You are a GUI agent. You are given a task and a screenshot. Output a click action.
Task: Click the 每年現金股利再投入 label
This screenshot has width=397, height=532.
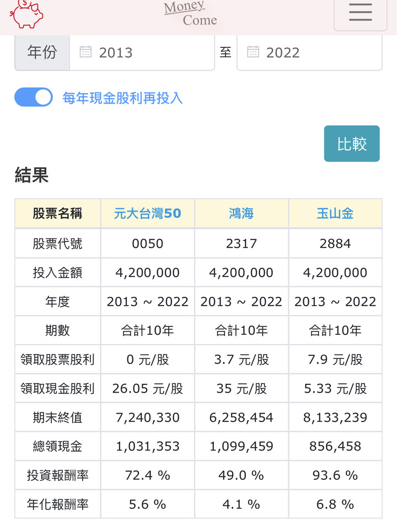(122, 98)
